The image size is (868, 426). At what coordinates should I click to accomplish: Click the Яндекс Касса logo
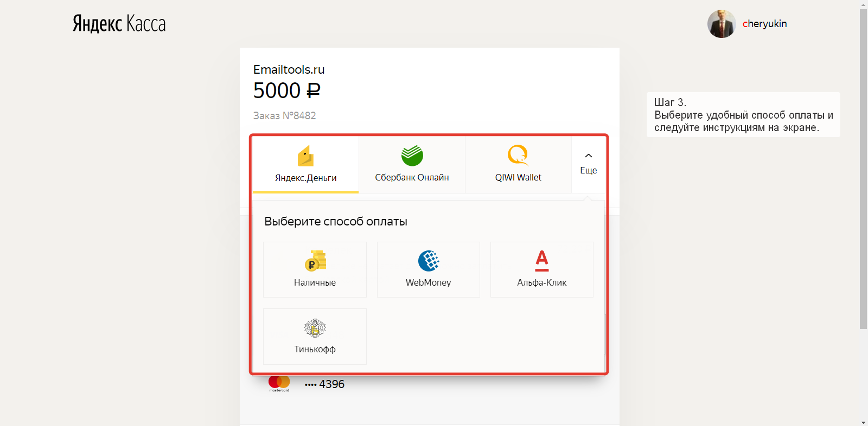(x=119, y=24)
